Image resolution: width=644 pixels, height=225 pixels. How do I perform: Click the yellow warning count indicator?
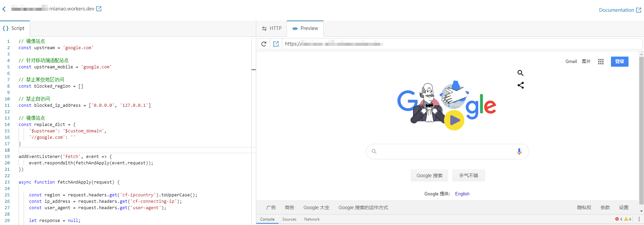(628, 219)
